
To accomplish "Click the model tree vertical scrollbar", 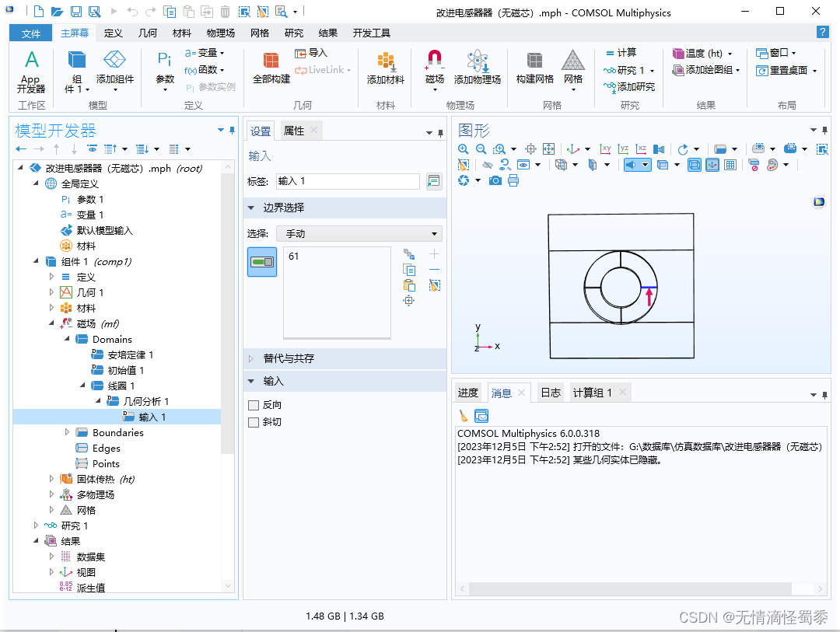I will (x=228, y=313).
